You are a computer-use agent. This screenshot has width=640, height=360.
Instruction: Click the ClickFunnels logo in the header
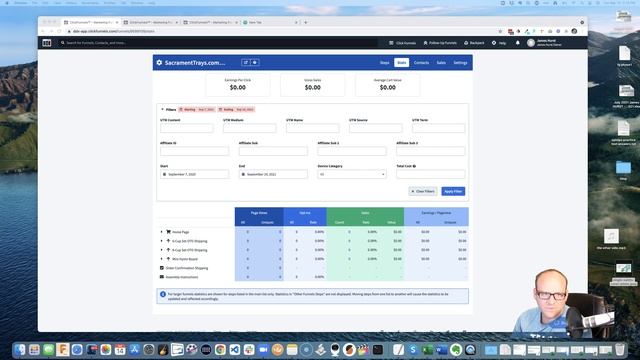pyautogui.click(x=47, y=42)
